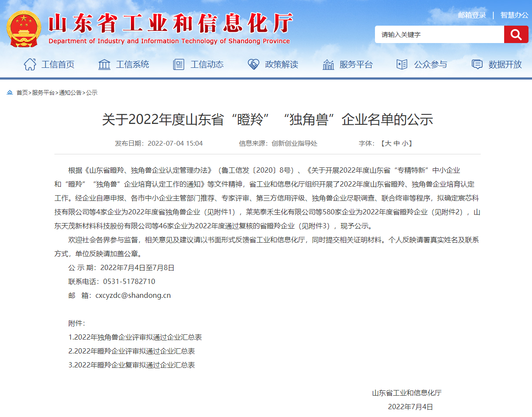The width and height of the screenshot is (532, 417).
Task: Click the small home icon in breadcrumb
Action: (x=10, y=93)
